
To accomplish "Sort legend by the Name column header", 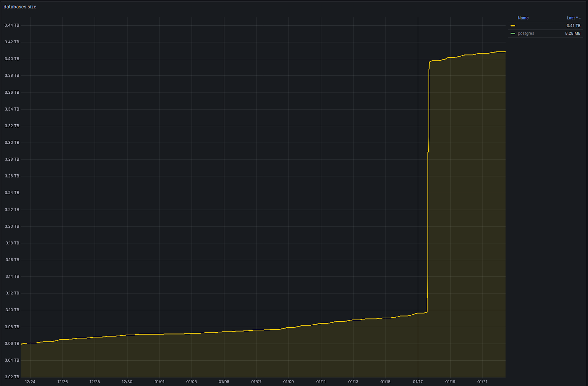I will [x=523, y=18].
